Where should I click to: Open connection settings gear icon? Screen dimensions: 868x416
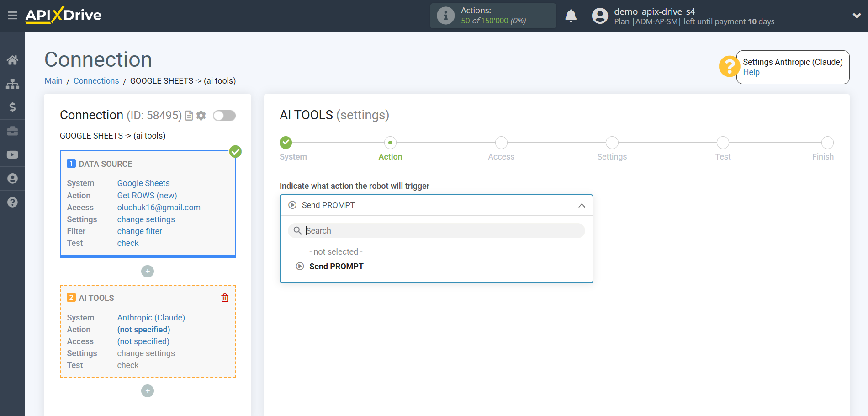(201, 116)
